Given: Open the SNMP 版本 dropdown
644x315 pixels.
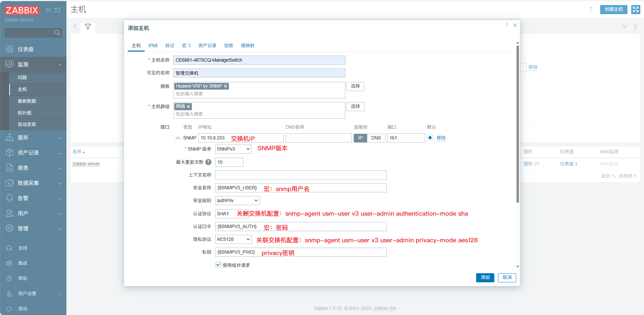Looking at the screenshot, I should tap(233, 149).
